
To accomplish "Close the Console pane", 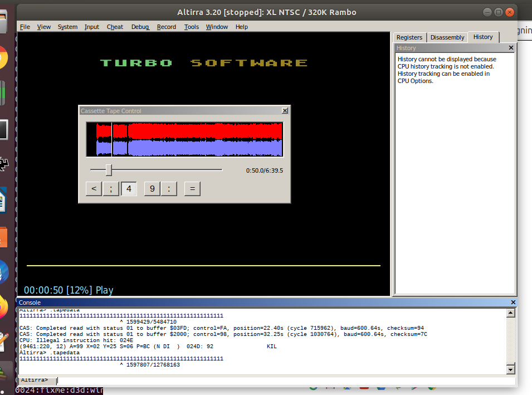I will (513, 303).
